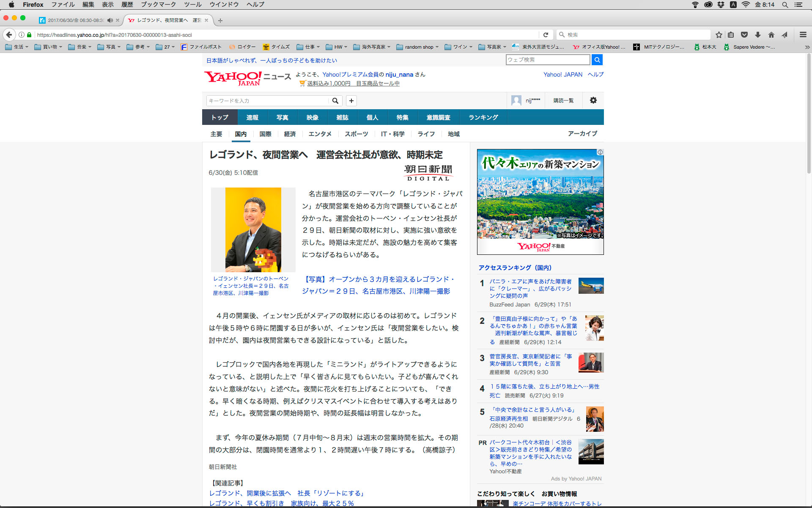Open the ブックマーク menu in the menu bar

pos(158,5)
